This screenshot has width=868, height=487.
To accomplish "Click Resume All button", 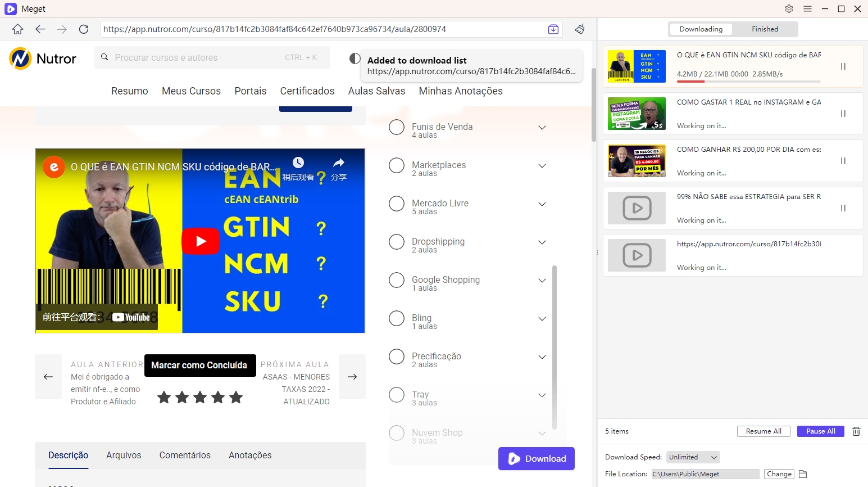I will pos(764,431).
